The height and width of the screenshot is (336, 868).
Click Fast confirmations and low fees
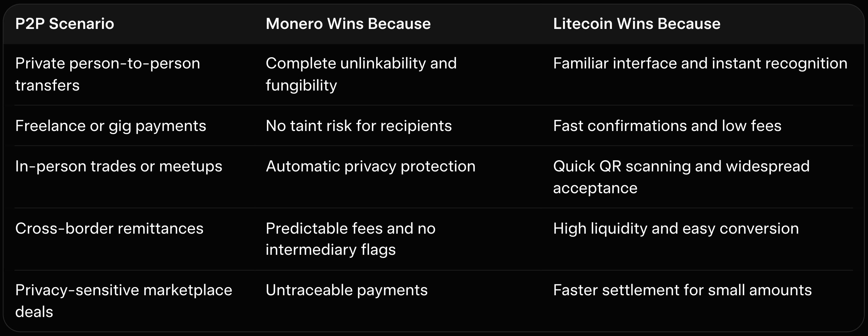point(667,126)
